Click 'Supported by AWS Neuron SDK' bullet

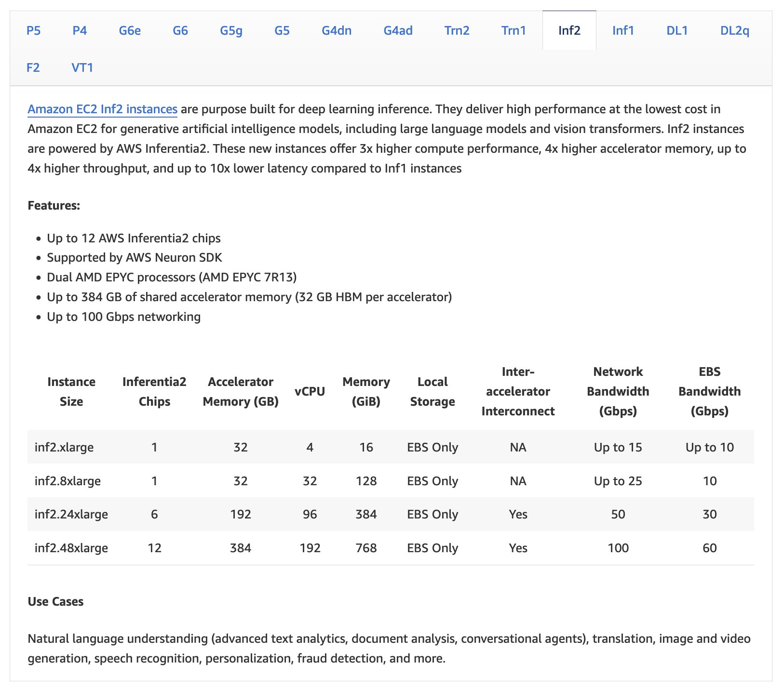pyautogui.click(x=135, y=258)
